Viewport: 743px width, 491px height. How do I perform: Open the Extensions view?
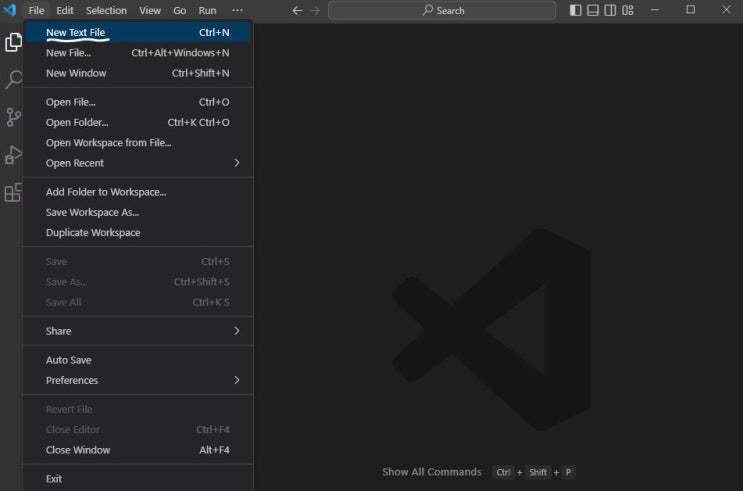point(13,193)
